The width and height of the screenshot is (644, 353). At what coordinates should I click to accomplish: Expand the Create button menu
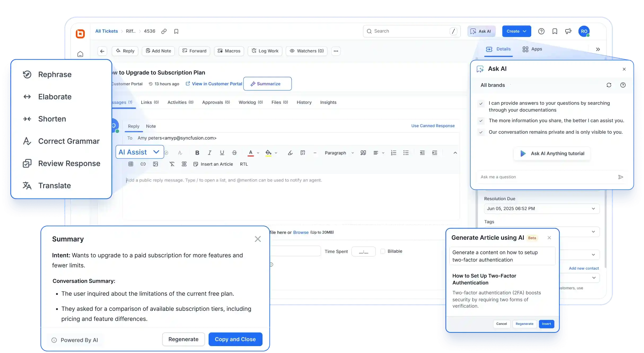524,31
